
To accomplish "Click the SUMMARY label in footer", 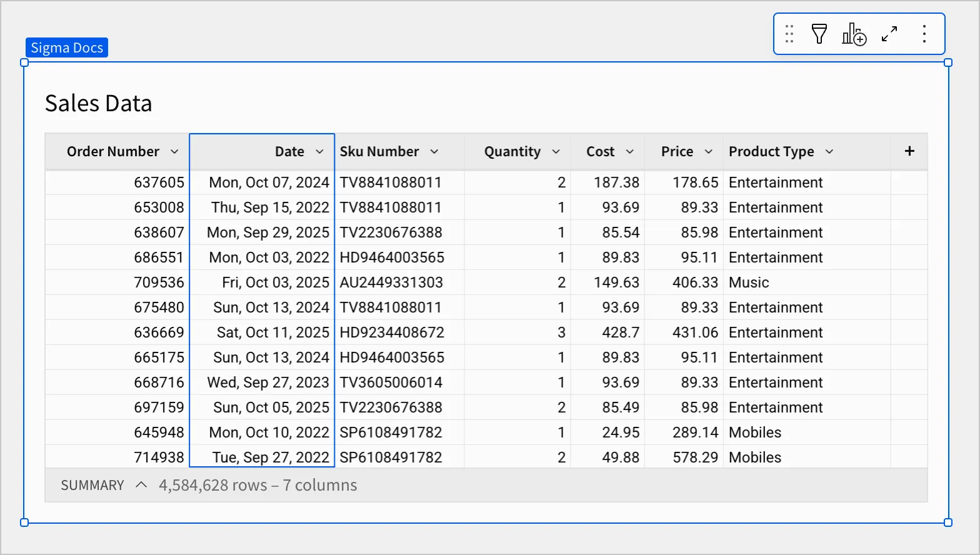I will pyautogui.click(x=92, y=486).
